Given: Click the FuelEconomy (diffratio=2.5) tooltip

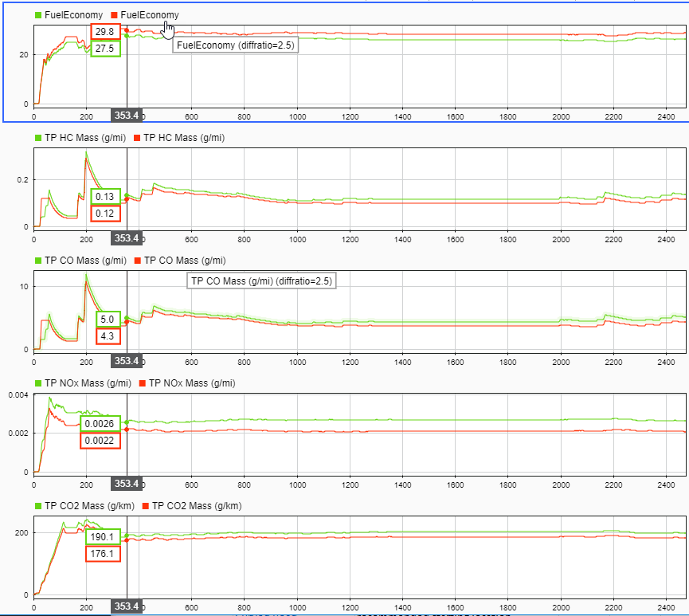Looking at the screenshot, I should coord(236,45).
